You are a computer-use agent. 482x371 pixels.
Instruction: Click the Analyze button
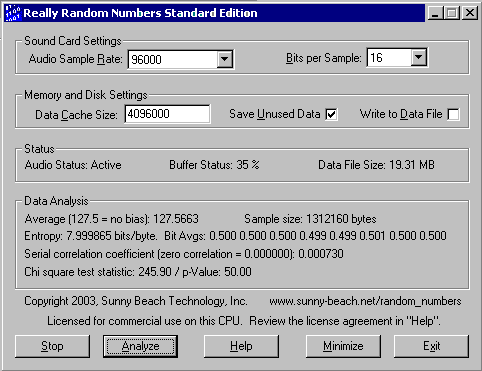[x=140, y=346]
